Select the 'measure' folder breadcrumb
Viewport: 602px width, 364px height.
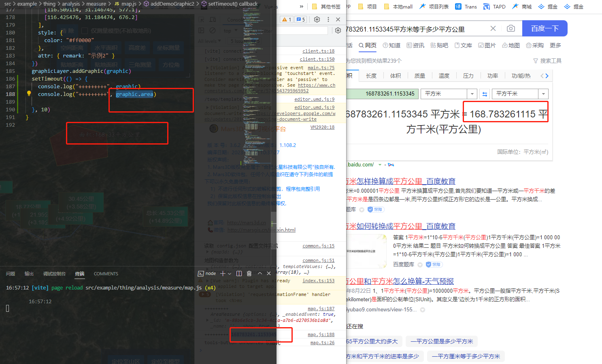[x=96, y=4]
